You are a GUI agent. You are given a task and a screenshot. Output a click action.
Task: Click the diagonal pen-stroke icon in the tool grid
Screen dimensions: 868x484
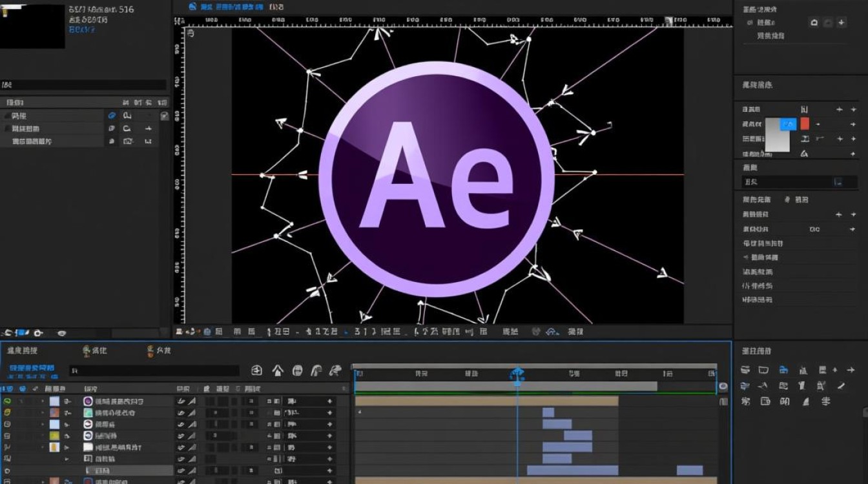point(841,386)
